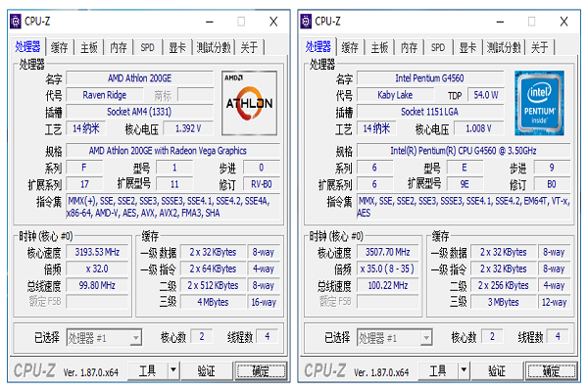
Task: Open the 内存 tab in the right window
Action: click(x=409, y=47)
